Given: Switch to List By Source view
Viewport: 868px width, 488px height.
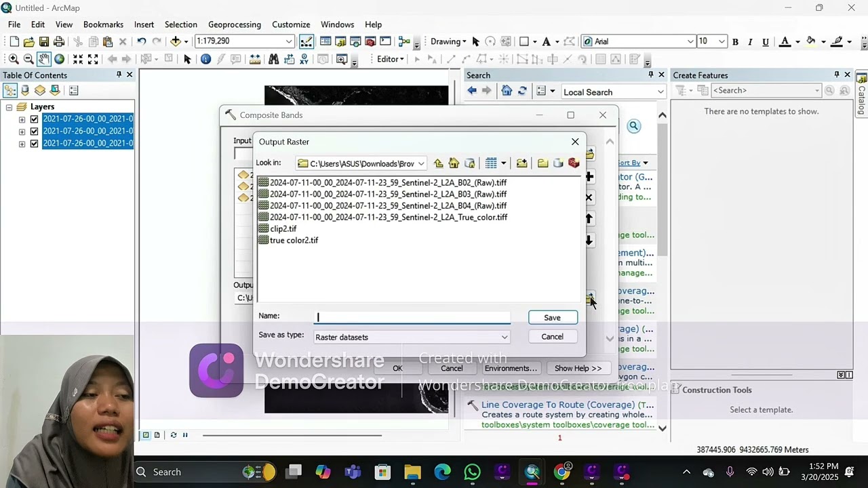Looking at the screenshot, I should pos(25,90).
